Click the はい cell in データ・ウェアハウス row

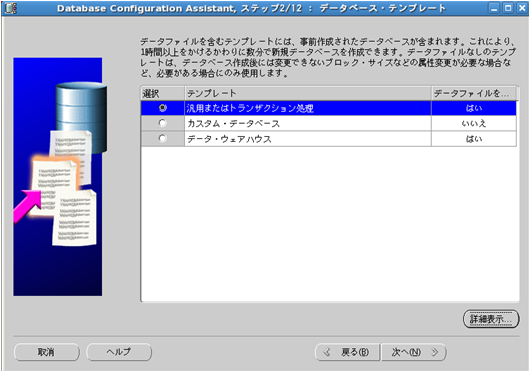click(474, 139)
